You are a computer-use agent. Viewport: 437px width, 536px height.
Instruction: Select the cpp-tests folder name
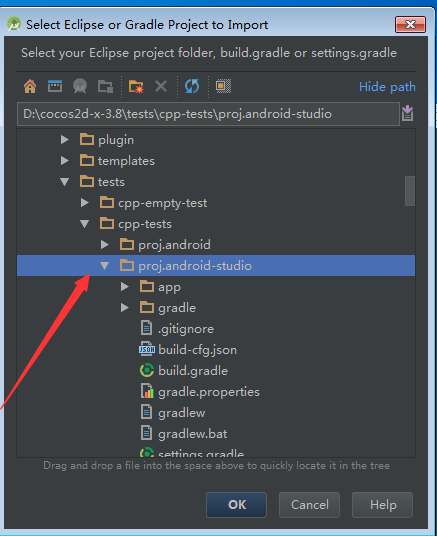point(145,224)
